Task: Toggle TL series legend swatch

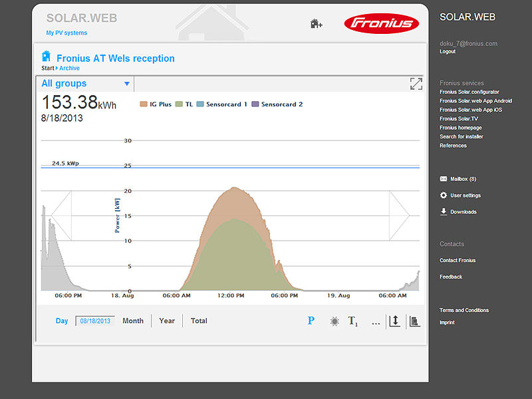Action: 179,104
